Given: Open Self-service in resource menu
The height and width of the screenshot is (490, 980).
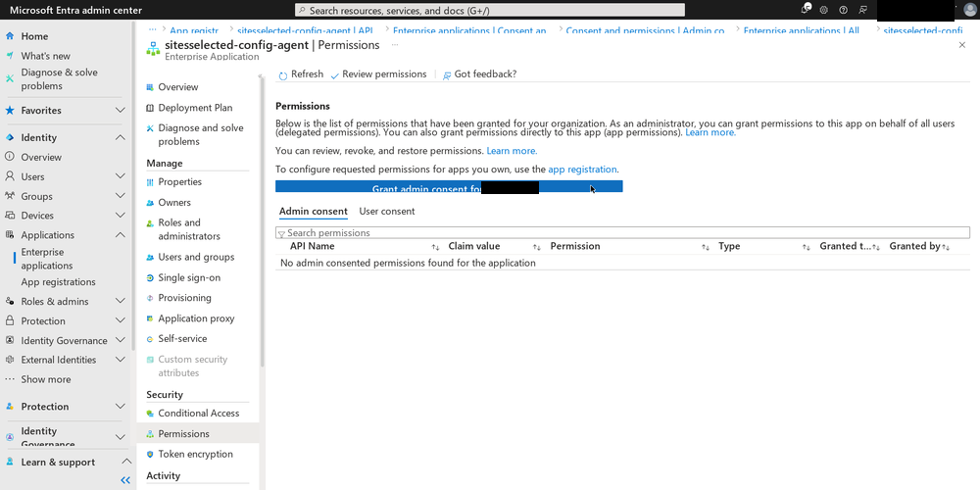Looking at the screenshot, I should point(182,338).
